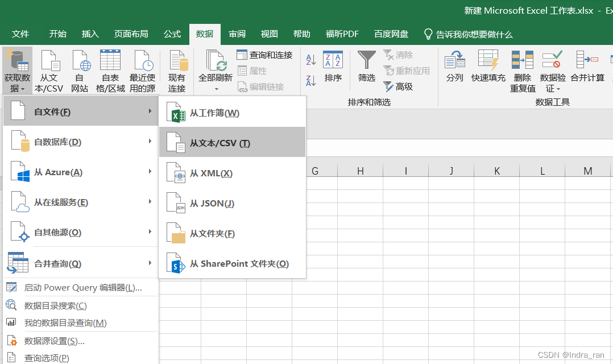The height and width of the screenshot is (364, 613).
Task: Expand the 自其他源(O) submenu
Action: coord(81,232)
